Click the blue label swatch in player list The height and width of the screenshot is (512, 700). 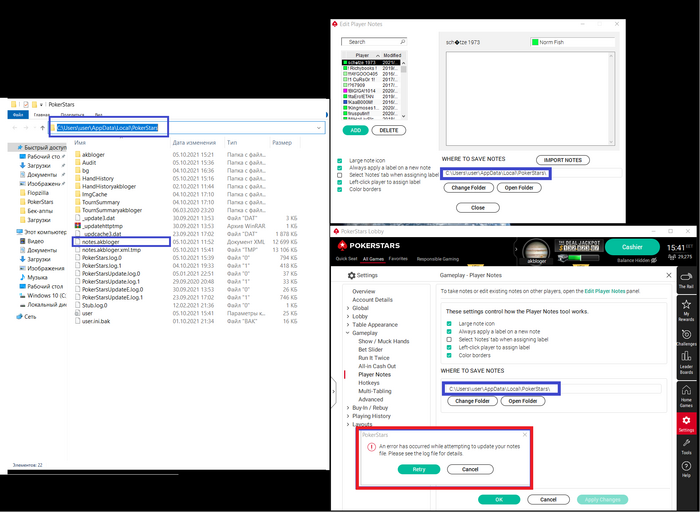click(345, 102)
